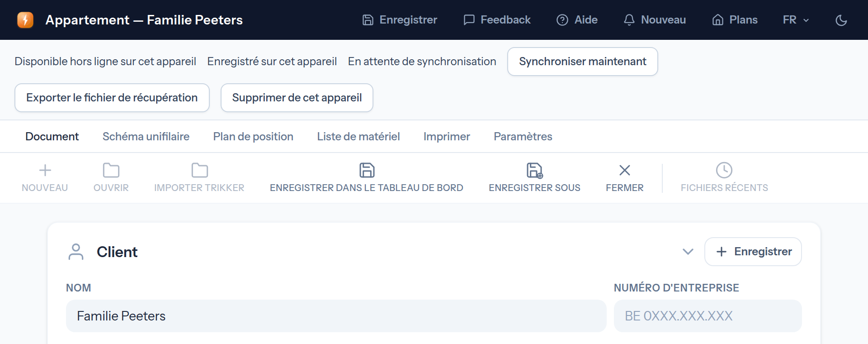This screenshot has width=868, height=344.
Task: Click the Numéro d'entreprise input field
Action: click(708, 316)
